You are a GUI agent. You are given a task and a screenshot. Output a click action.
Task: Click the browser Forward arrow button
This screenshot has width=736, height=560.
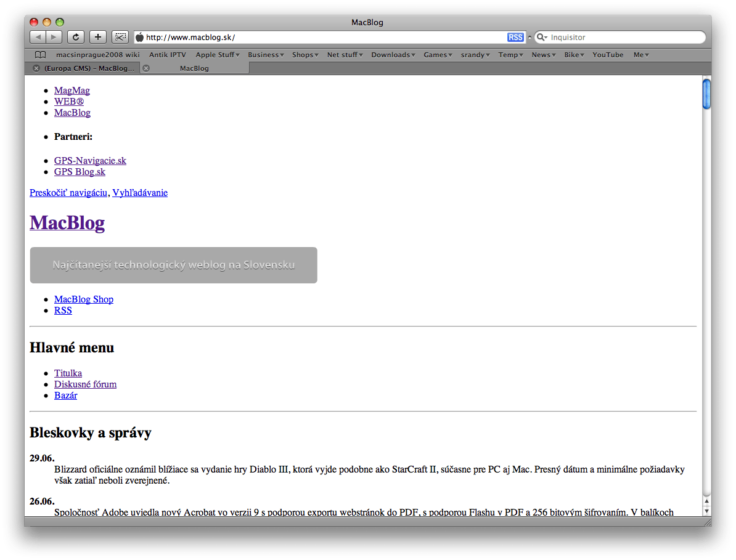tap(54, 37)
